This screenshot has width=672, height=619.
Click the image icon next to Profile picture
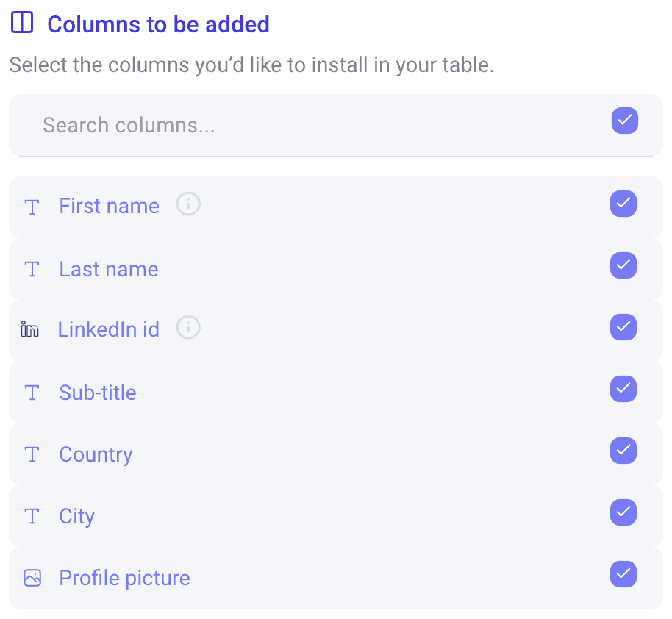coord(32,578)
